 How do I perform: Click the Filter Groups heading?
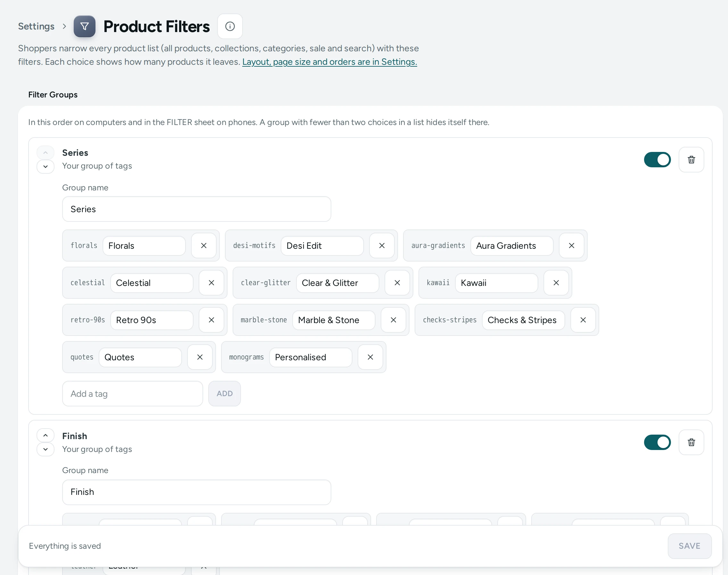53,95
